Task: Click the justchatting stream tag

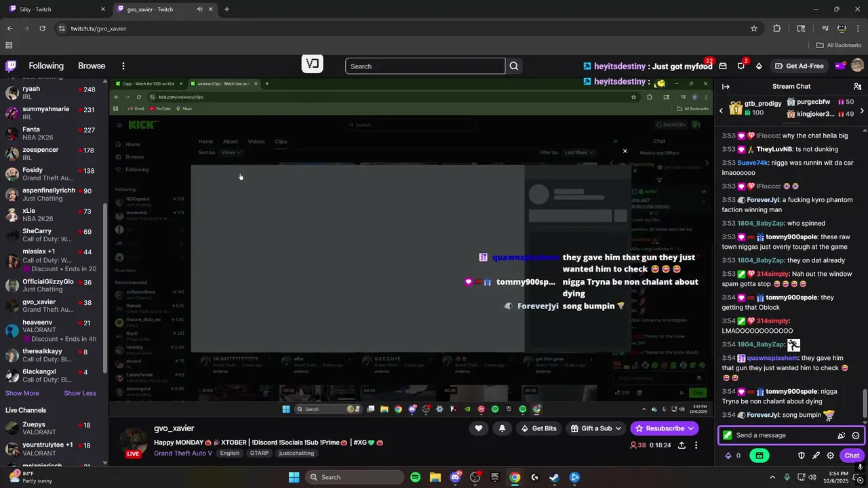Action: (x=296, y=453)
